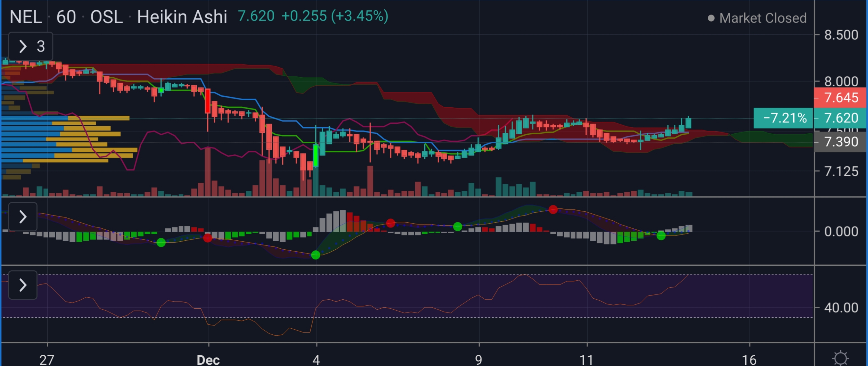
Task: Change the 60 minute interval
Action: point(66,17)
